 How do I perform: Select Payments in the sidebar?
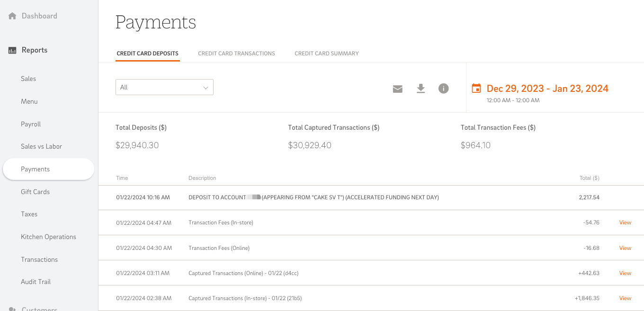click(x=48, y=169)
